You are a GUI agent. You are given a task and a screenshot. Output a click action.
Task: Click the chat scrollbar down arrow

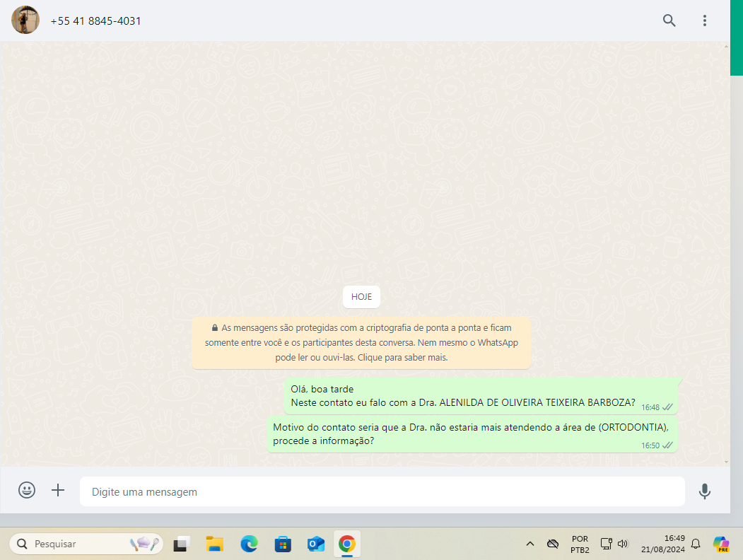tap(727, 462)
